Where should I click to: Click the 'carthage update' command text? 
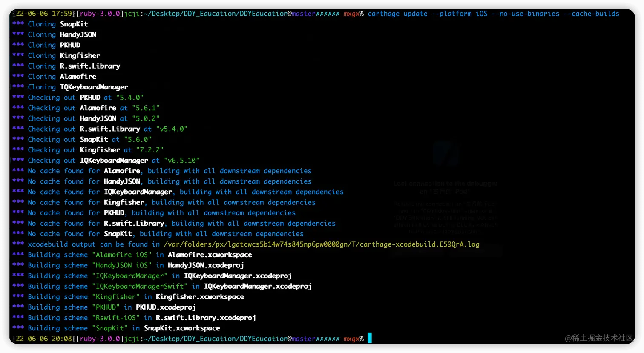click(x=397, y=14)
